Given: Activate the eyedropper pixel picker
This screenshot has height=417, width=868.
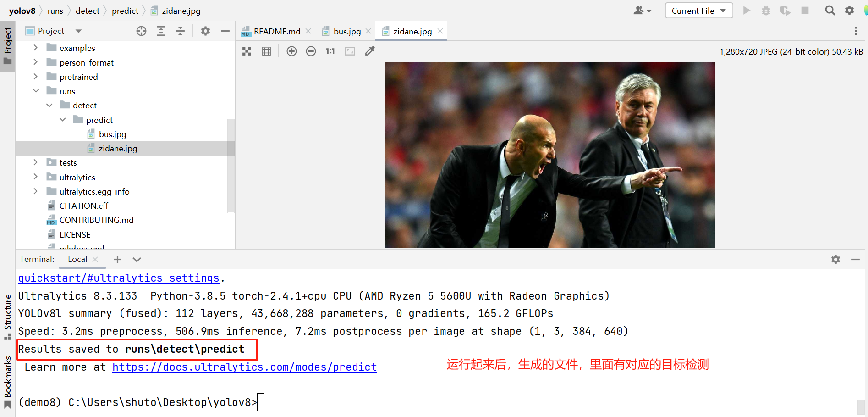Looking at the screenshot, I should pos(370,51).
